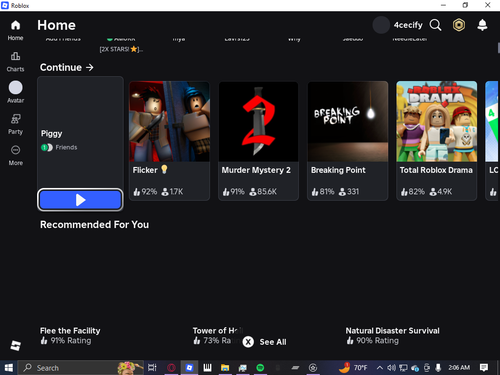Open Party from the left sidebar

[x=15, y=124]
